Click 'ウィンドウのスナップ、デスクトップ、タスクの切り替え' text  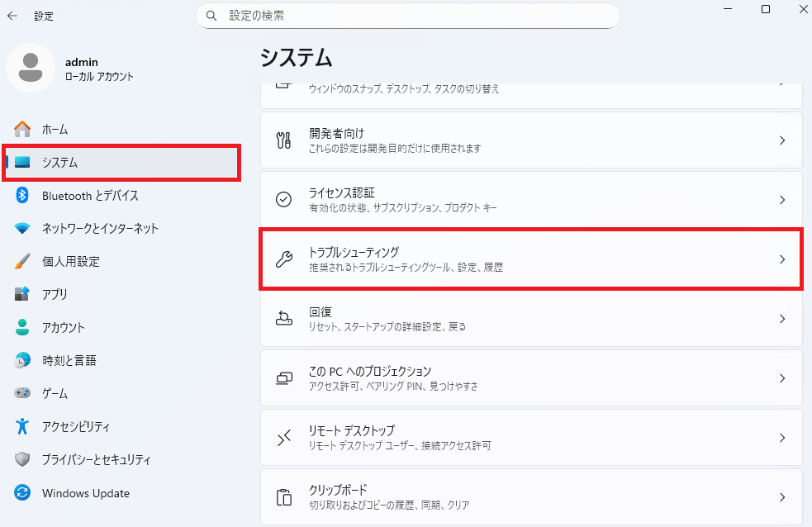[x=404, y=89]
